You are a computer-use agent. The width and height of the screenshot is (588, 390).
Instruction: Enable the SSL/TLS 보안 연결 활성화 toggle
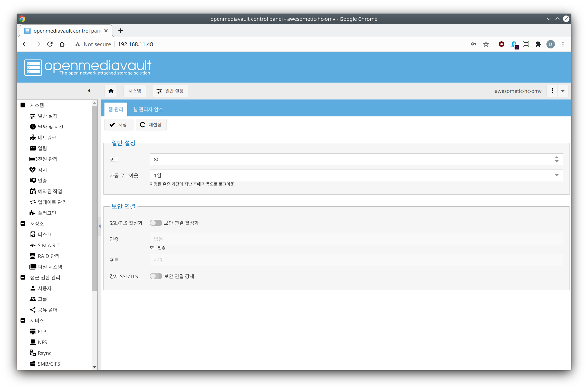[156, 223]
